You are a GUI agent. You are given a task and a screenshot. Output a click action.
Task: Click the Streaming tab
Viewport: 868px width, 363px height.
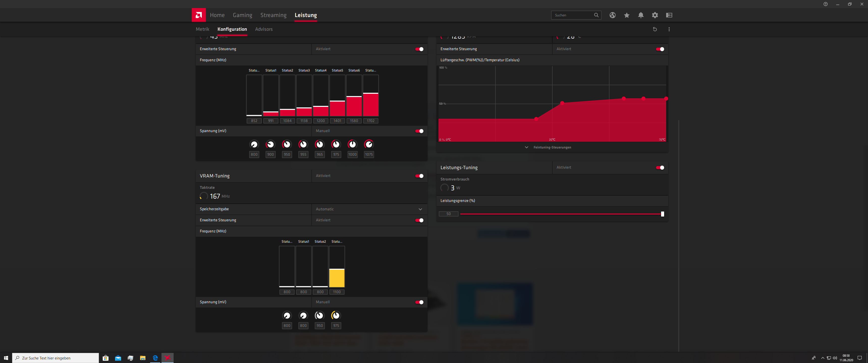pos(273,15)
